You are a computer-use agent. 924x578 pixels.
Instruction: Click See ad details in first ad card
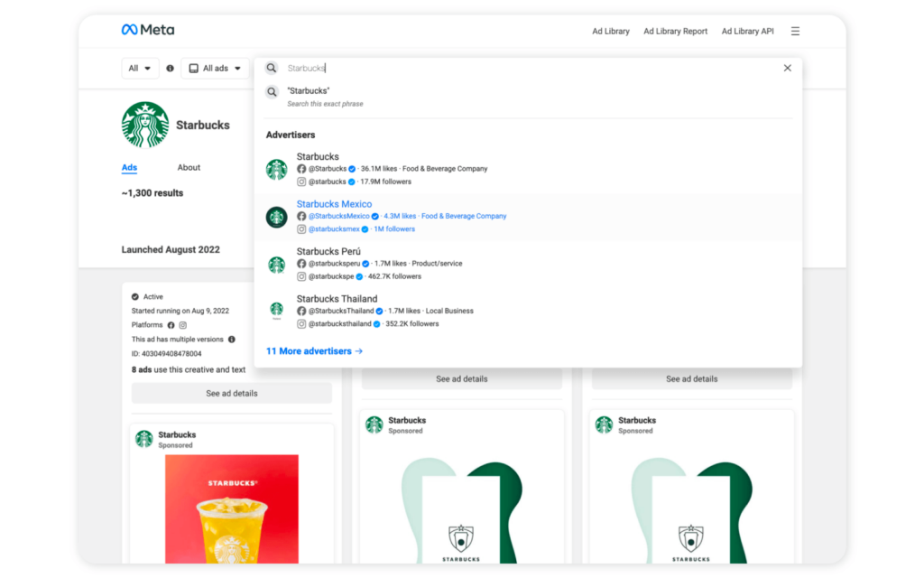click(232, 394)
